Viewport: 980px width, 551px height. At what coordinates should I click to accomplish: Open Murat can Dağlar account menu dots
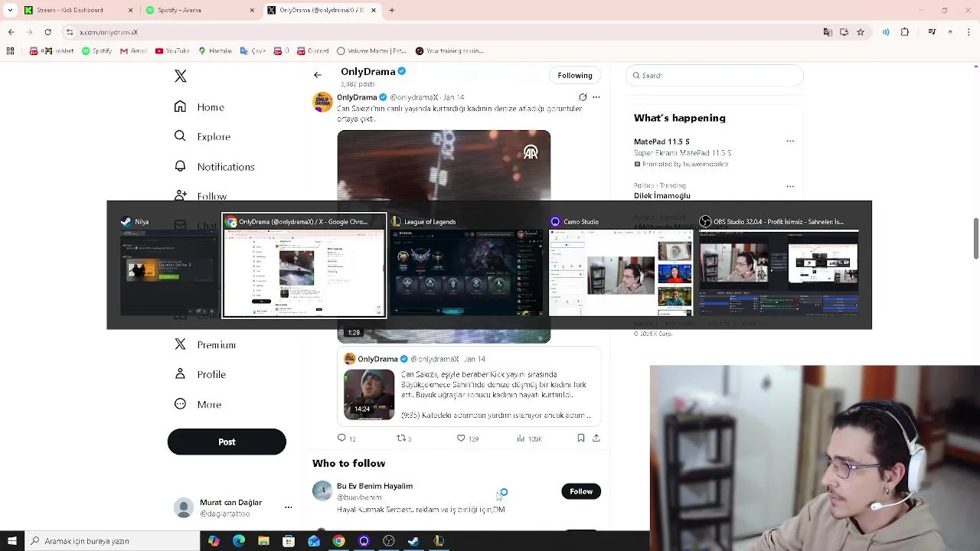[289, 507]
